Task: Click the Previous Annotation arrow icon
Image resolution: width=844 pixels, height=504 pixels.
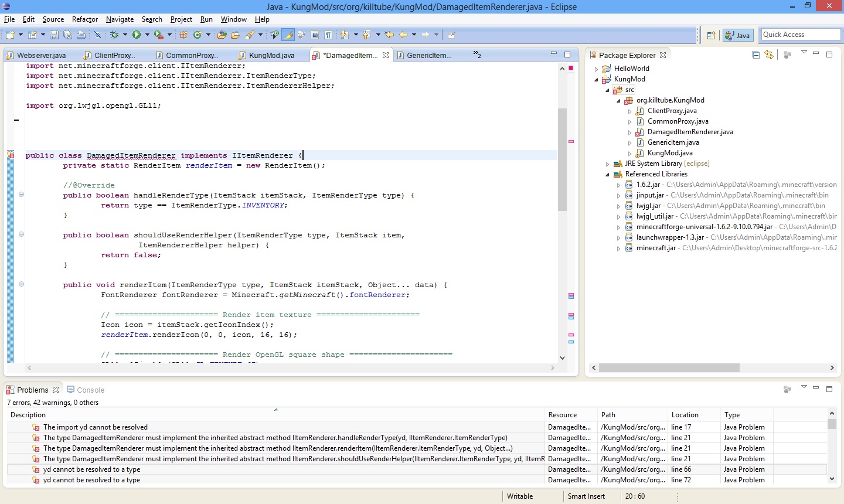Action: pos(366,35)
